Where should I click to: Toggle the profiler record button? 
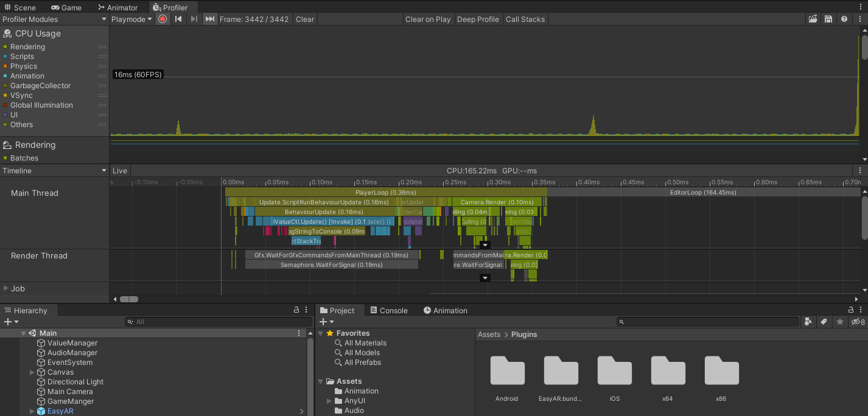click(163, 19)
